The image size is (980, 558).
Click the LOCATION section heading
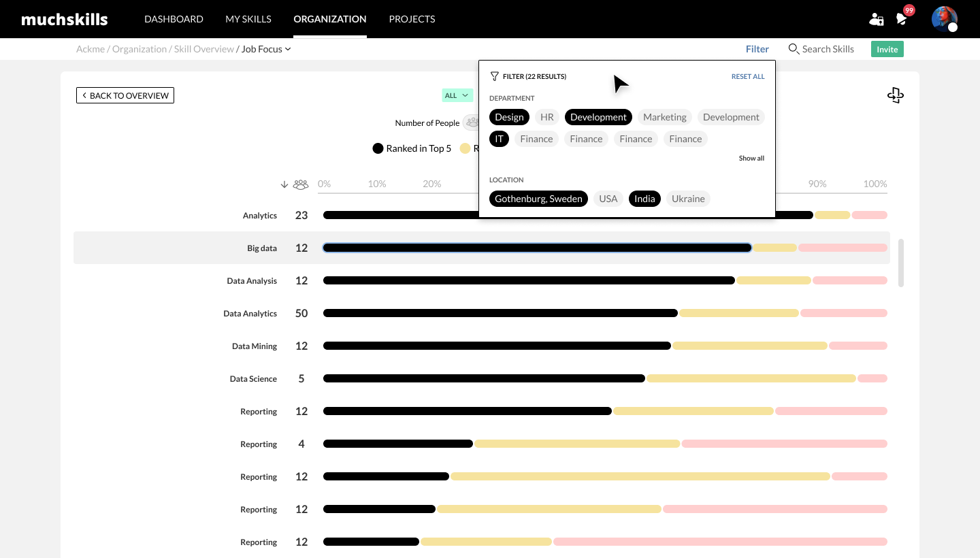pos(506,180)
